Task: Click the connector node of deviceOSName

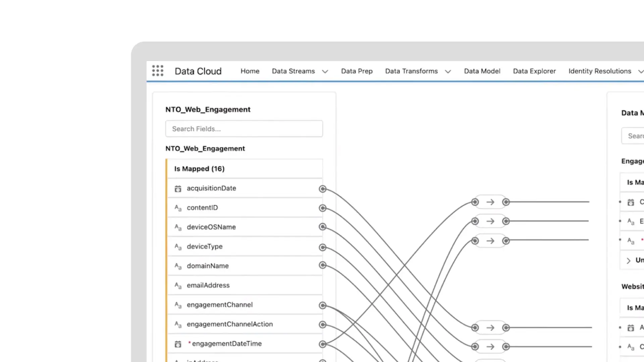Action: point(323,227)
